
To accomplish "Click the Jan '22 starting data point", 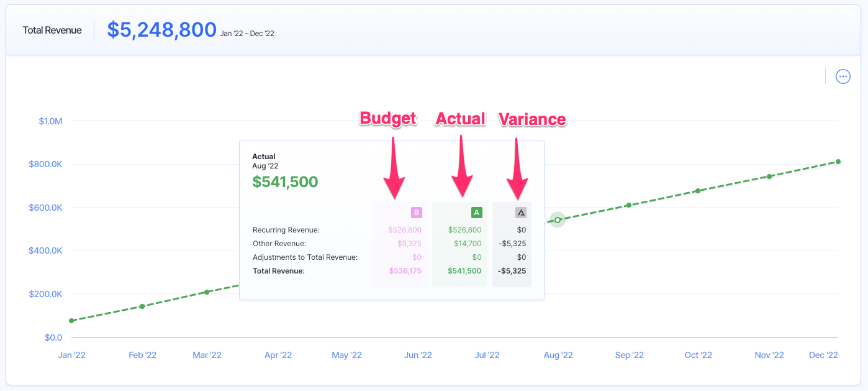I will [x=71, y=320].
